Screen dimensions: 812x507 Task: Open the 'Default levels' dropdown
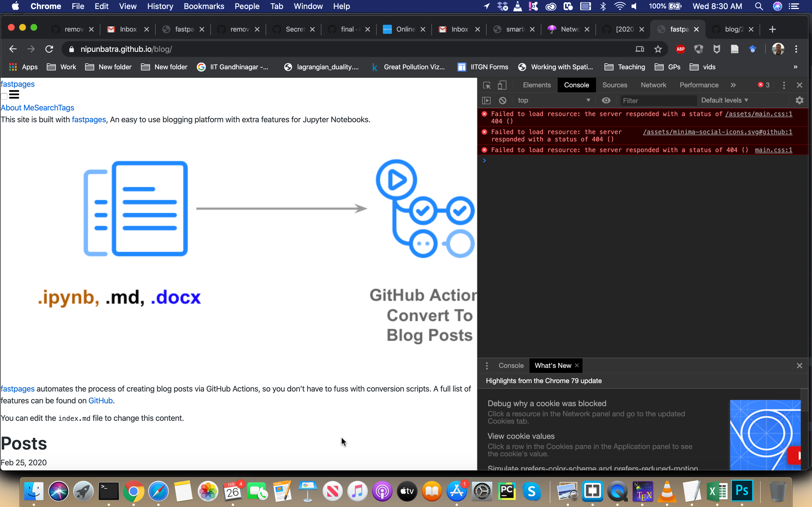724,100
